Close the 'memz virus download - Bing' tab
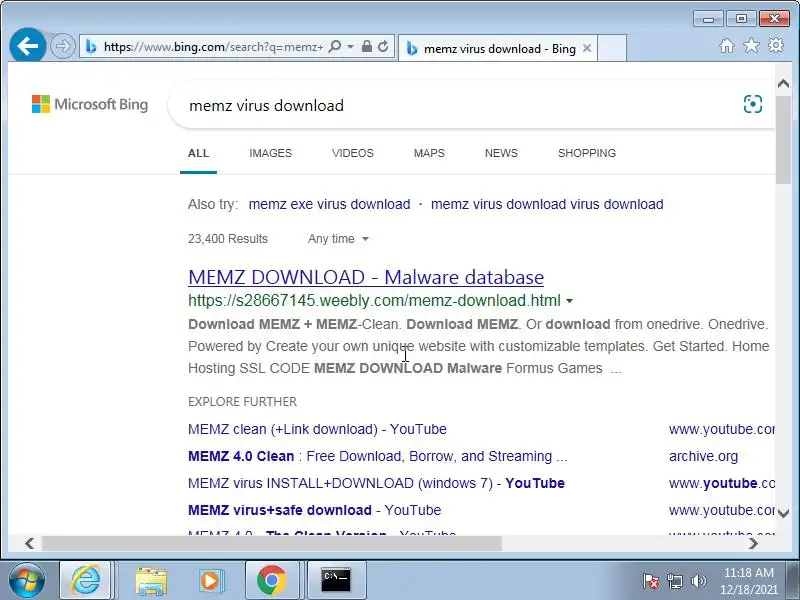 click(x=587, y=48)
